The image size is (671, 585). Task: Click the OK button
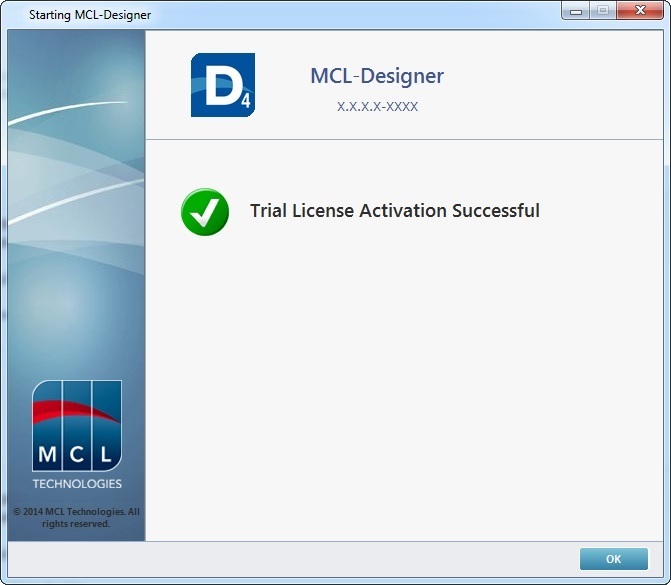click(614, 559)
